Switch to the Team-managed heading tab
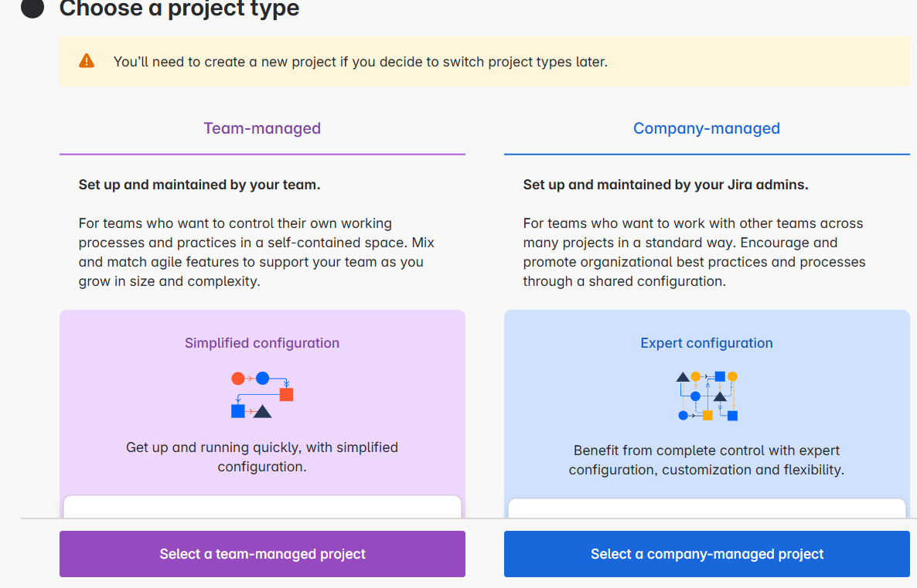This screenshot has width=917, height=588. tap(262, 129)
